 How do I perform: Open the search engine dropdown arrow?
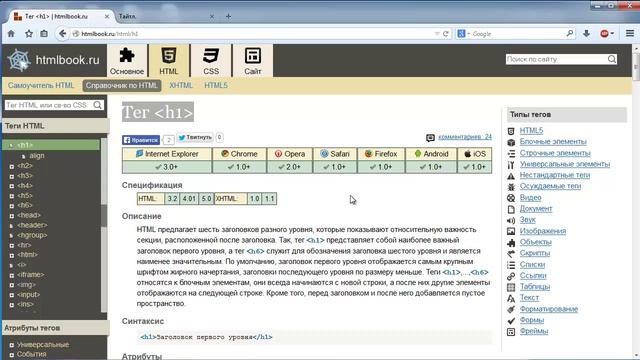click(x=469, y=34)
